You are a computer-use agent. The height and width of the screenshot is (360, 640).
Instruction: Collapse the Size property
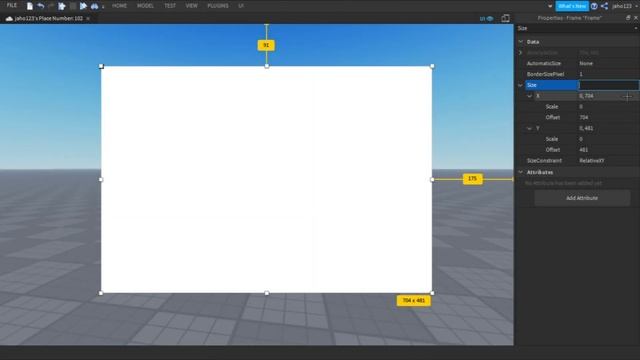click(520, 85)
